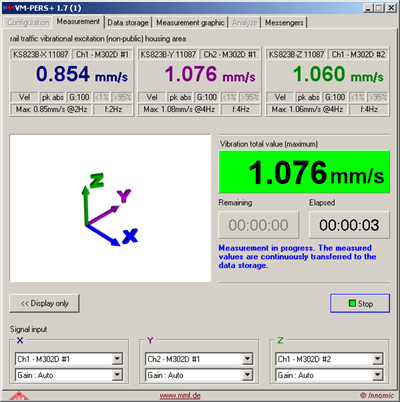
Task: Click the Innomic logo at bottom right
Action: (x=377, y=395)
